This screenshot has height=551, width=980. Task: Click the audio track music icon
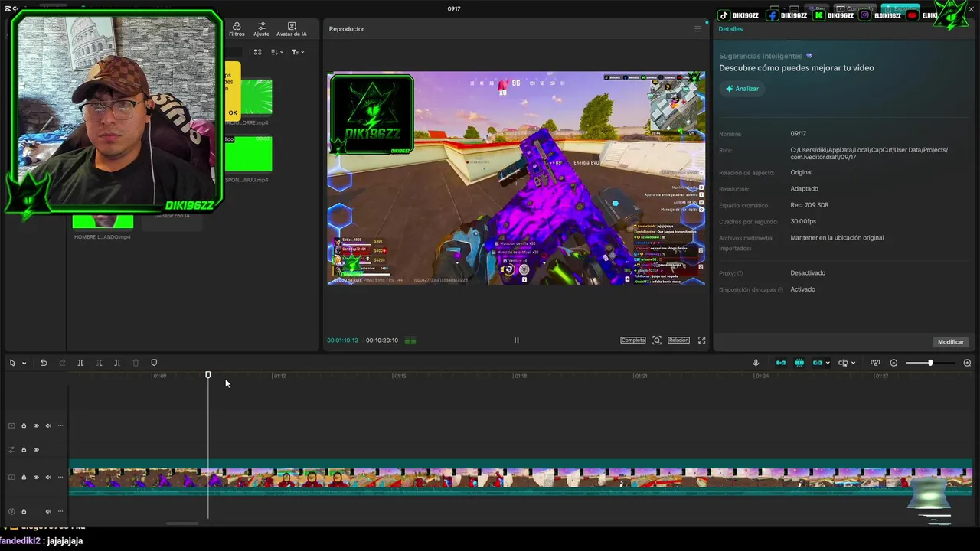11,511
